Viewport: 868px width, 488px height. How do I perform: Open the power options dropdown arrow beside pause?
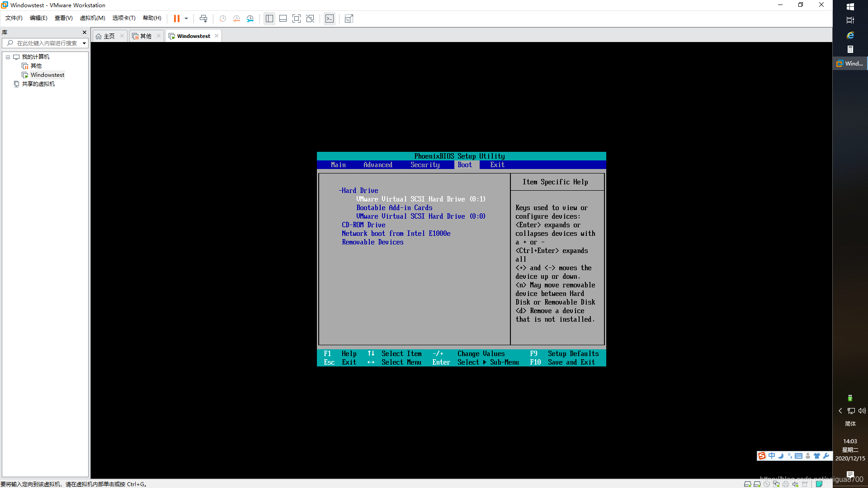pyautogui.click(x=186, y=19)
